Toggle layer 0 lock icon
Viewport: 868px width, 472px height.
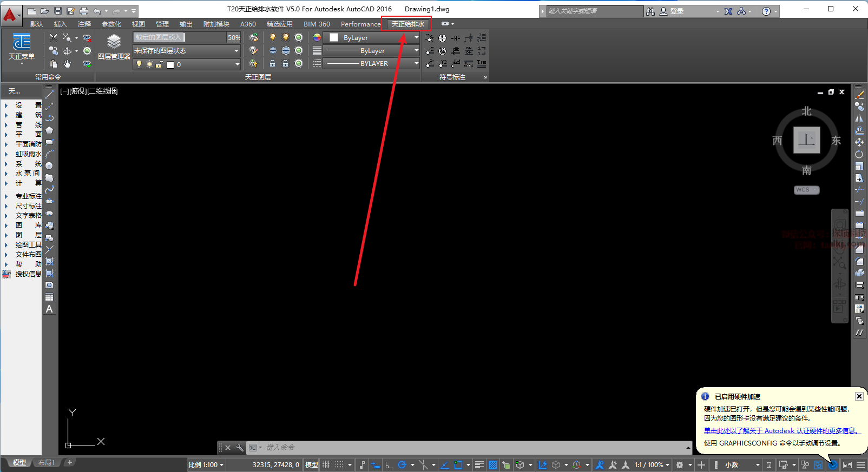160,64
